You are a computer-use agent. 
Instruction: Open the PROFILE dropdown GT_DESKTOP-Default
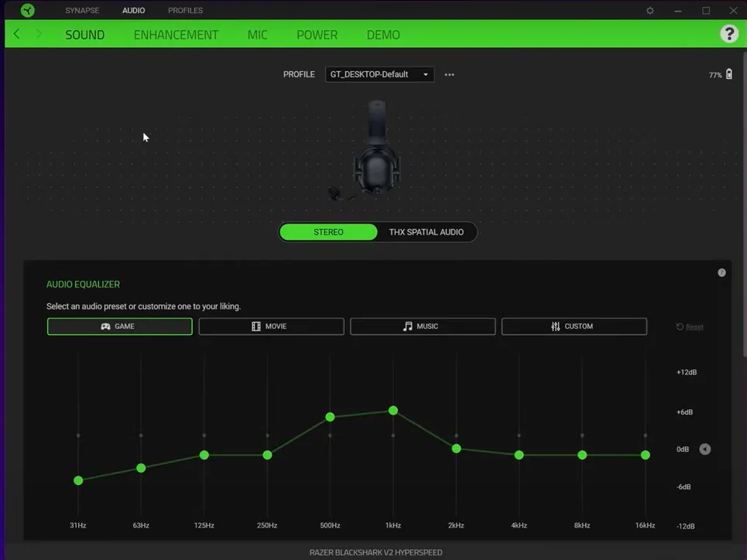379,74
